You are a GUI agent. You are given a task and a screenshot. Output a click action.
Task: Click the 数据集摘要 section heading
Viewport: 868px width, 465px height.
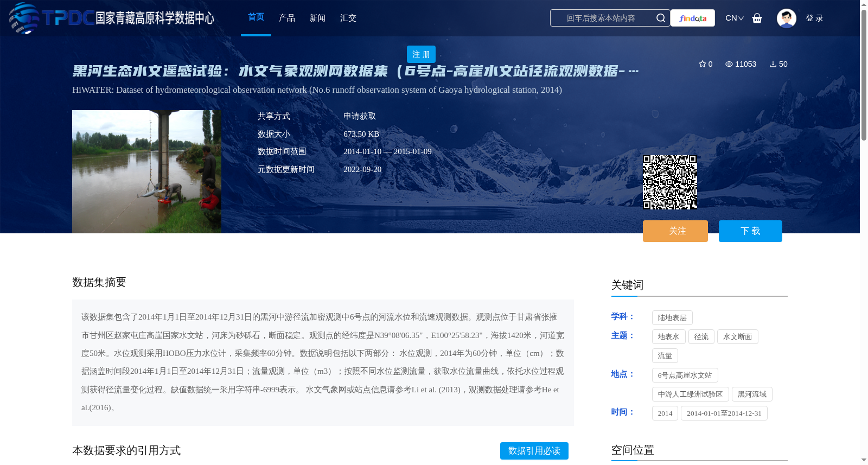[99, 282]
